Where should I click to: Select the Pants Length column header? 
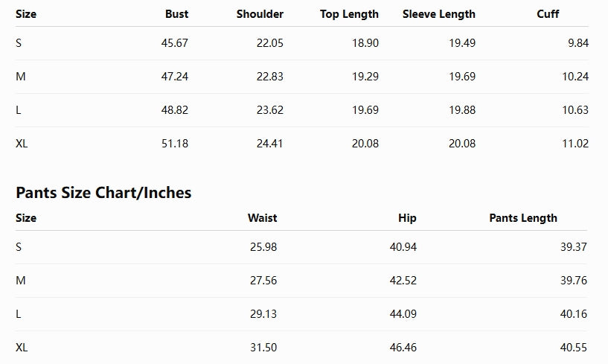point(523,218)
